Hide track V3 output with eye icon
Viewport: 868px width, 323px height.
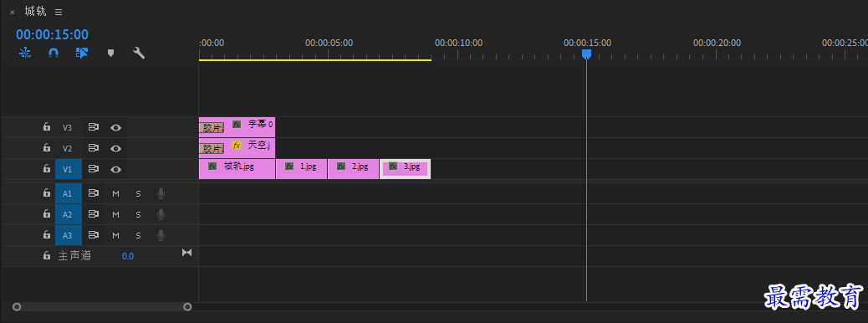click(115, 127)
